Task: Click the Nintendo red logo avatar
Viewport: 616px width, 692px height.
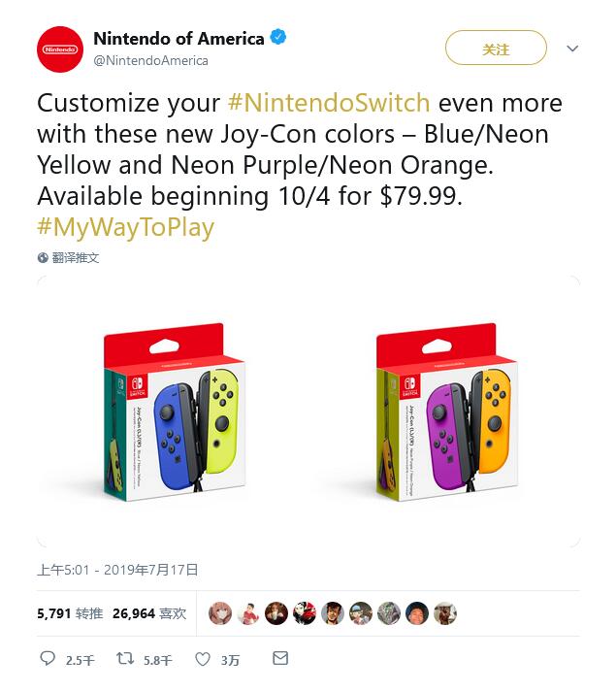Action: click(x=60, y=49)
